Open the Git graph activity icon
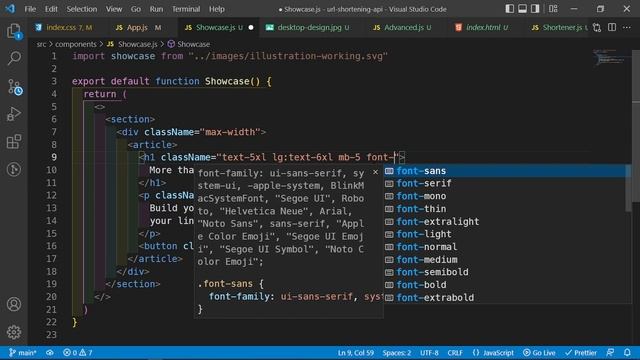The image size is (640, 360). pyautogui.click(x=14, y=169)
